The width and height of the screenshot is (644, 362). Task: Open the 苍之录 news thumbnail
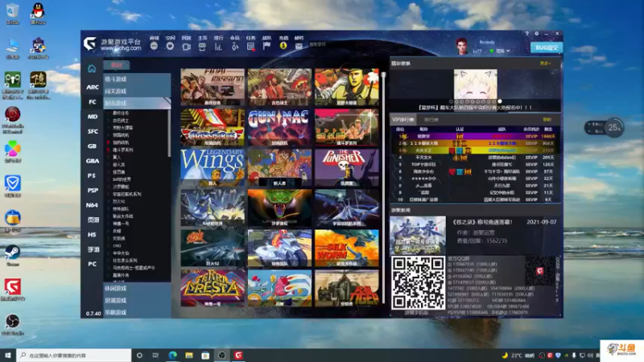pyautogui.click(x=418, y=235)
